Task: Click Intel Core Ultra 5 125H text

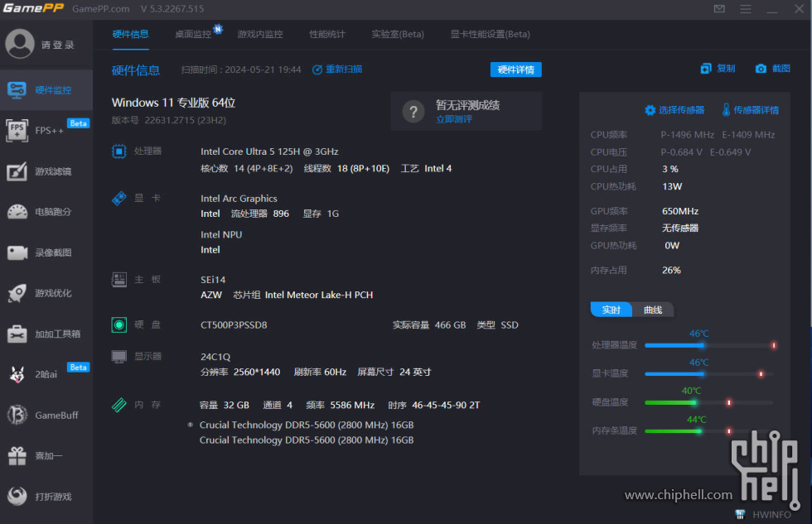Action: (x=269, y=151)
